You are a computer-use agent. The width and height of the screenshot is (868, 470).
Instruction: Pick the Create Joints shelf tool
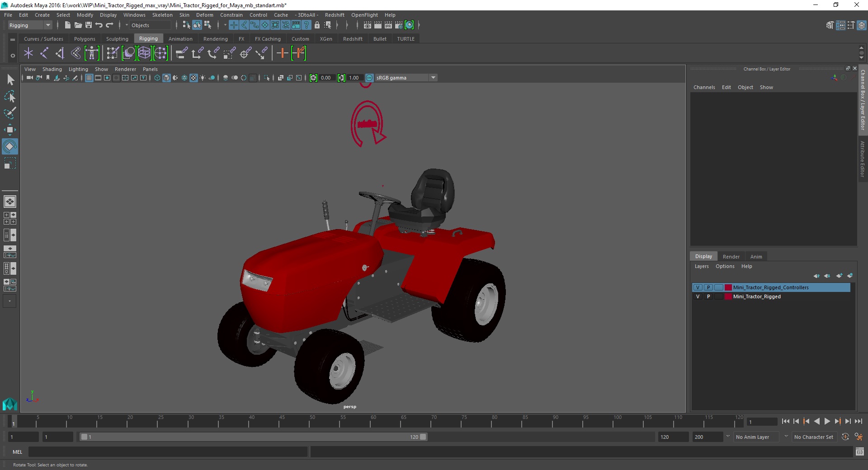(x=44, y=53)
